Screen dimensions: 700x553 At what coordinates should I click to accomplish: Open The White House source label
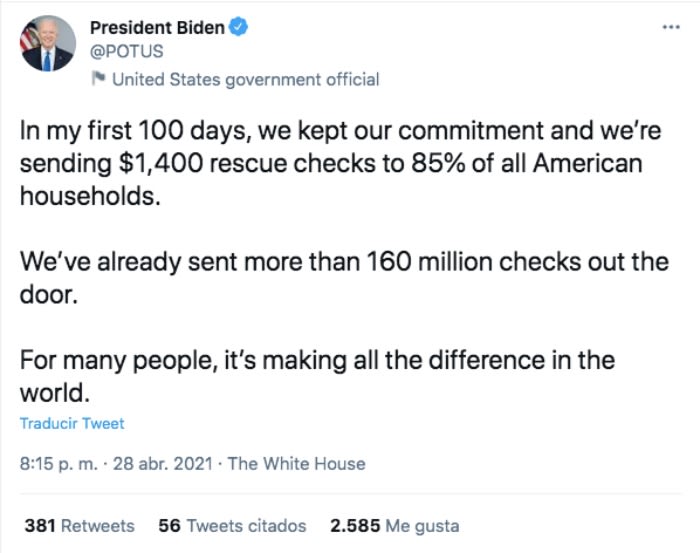tap(297, 464)
